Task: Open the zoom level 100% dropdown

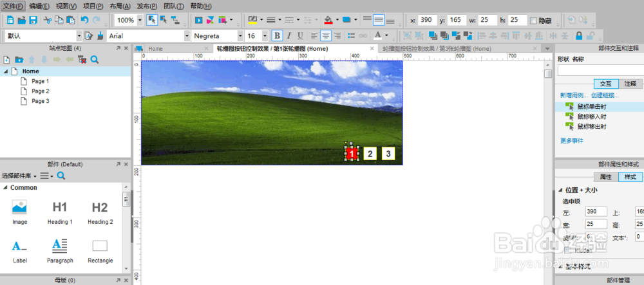Action: point(140,20)
